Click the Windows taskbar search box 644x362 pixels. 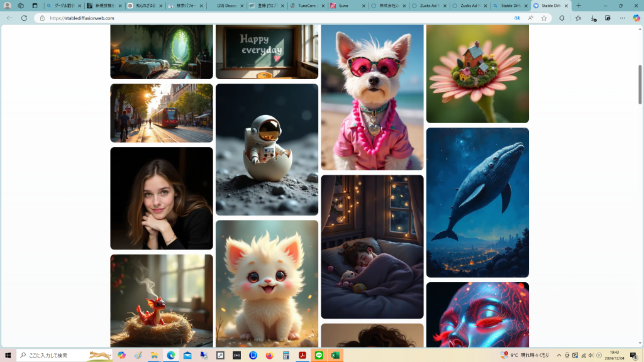(64, 355)
